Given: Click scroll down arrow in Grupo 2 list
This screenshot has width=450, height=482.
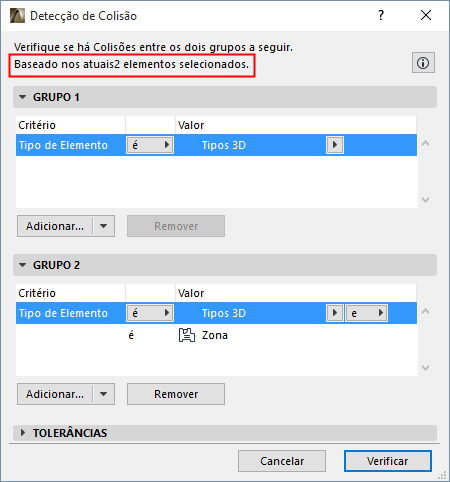Looking at the screenshot, I should click(425, 368).
